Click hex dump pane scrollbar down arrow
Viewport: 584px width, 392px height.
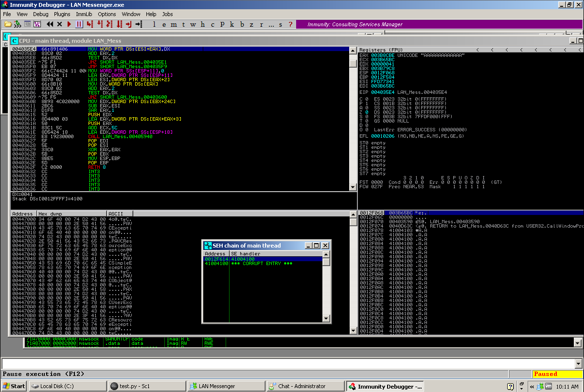[354, 331]
